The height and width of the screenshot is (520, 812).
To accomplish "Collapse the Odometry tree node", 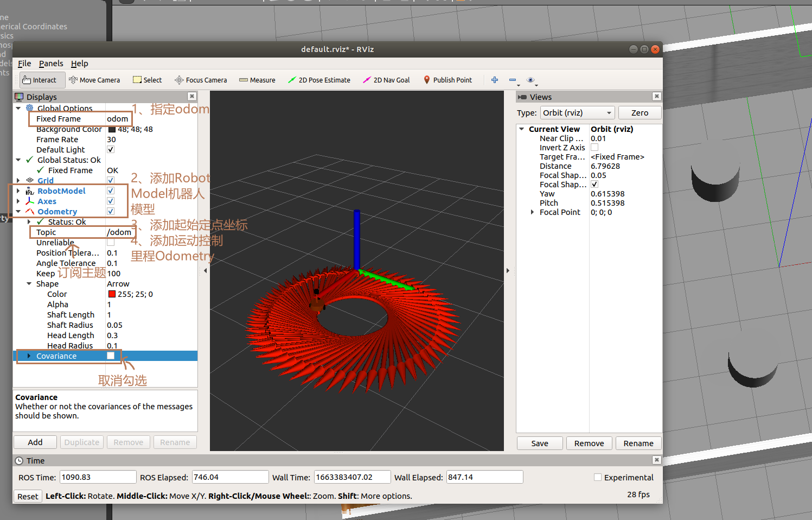I will click(x=18, y=212).
